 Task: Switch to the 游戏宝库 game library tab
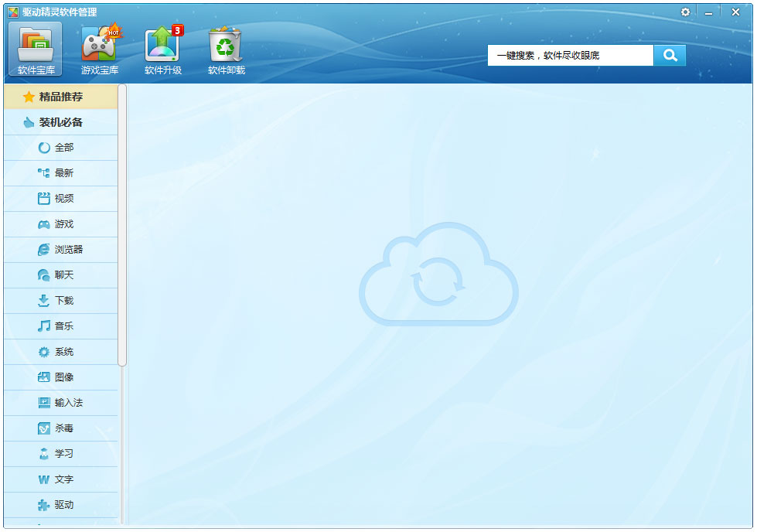point(100,49)
